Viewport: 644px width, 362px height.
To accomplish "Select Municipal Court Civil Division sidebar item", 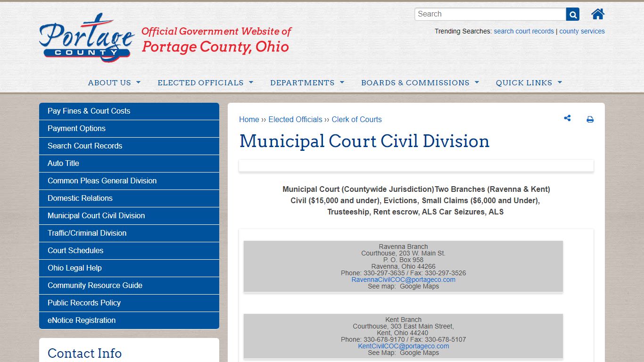I will (129, 216).
